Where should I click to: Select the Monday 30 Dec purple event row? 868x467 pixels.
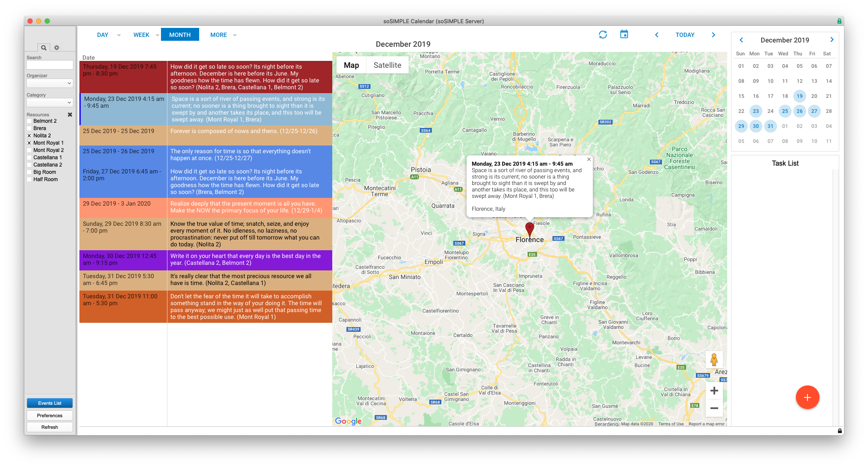(x=206, y=260)
